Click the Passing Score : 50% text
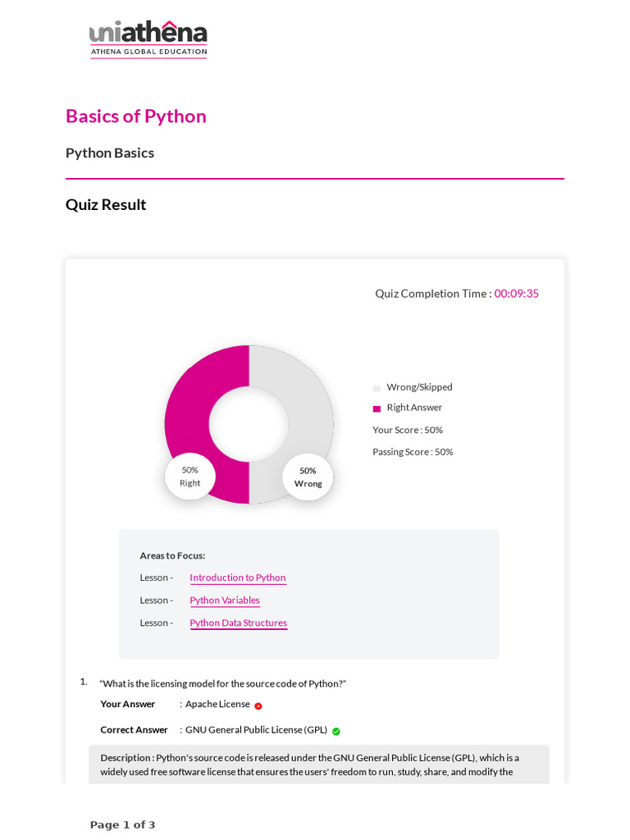The height and width of the screenshot is (840, 630). (x=413, y=452)
